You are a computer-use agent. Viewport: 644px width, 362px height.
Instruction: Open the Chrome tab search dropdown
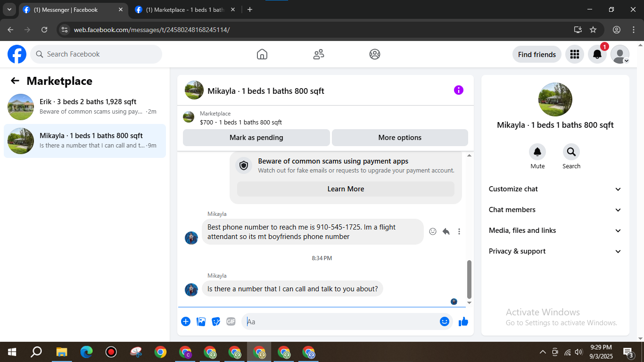coord(9,9)
